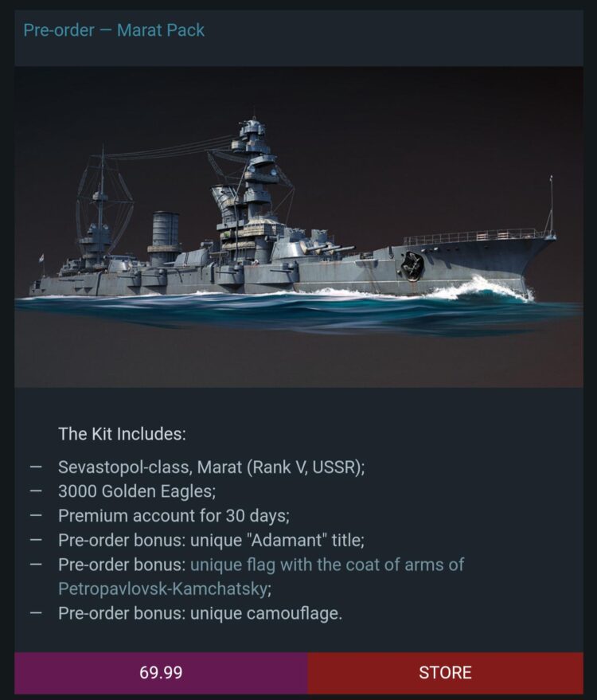Click the Sevastopol-class, Marat list entry

[211, 467]
